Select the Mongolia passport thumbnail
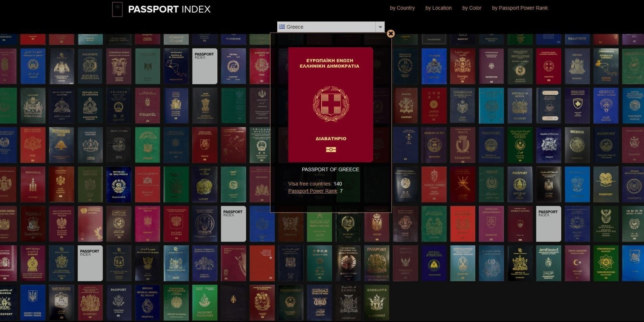 pos(33,185)
